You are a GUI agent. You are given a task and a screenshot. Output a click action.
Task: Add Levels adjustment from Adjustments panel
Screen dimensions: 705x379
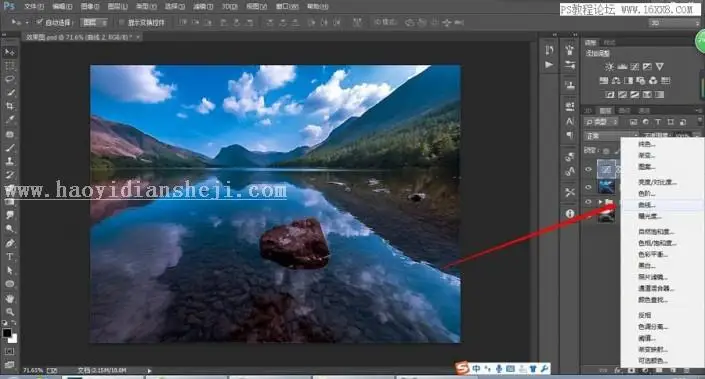tap(622, 67)
